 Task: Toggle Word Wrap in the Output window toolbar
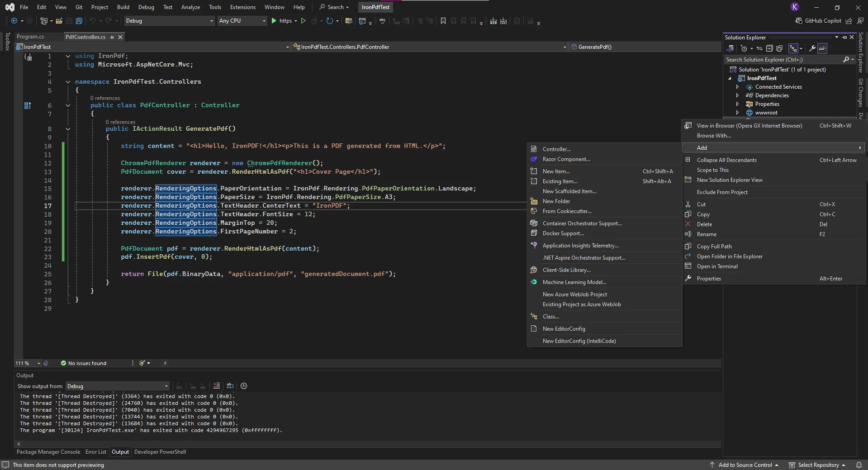coord(230,386)
